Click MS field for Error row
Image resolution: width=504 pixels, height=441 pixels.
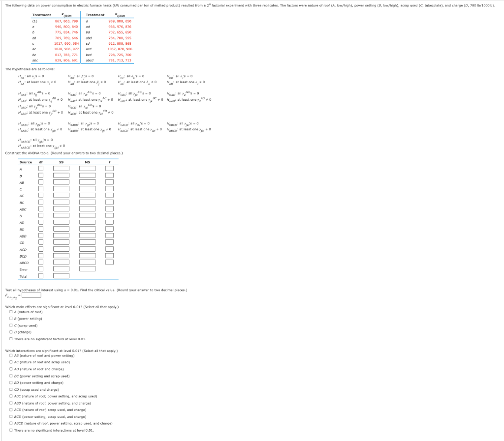[x=88, y=269]
